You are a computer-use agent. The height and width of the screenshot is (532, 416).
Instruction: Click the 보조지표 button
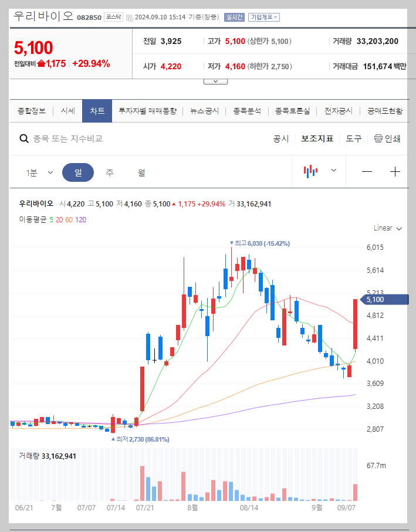pyautogui.click(x=317, y=138)
